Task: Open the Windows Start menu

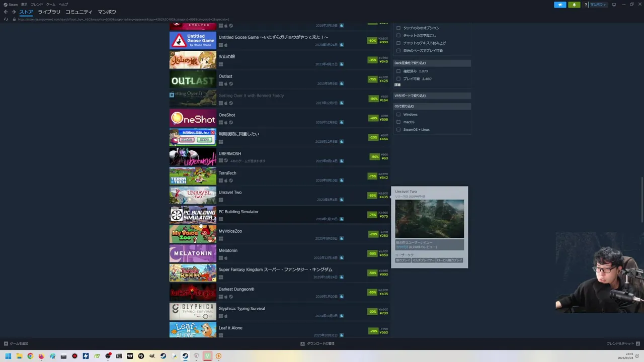Action: click(x=8, y=356)
